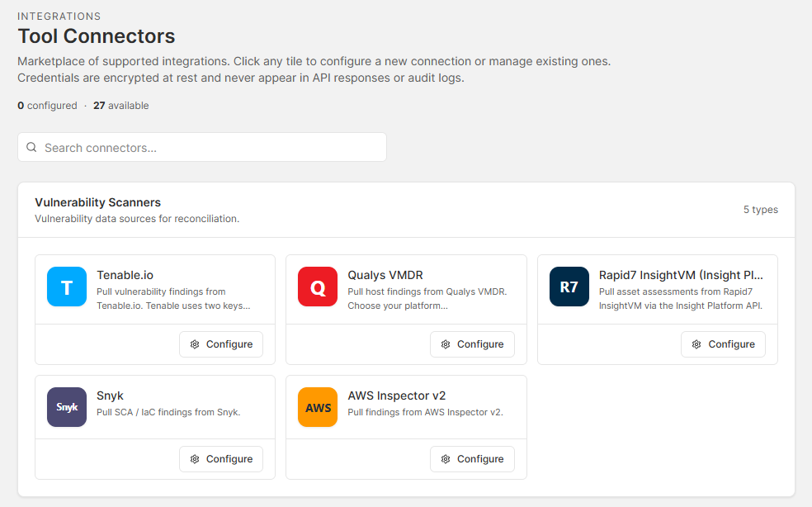Click the Qualys VMDR red Q logo
Viewport: 812px width, 507px height.
point(318,287)
